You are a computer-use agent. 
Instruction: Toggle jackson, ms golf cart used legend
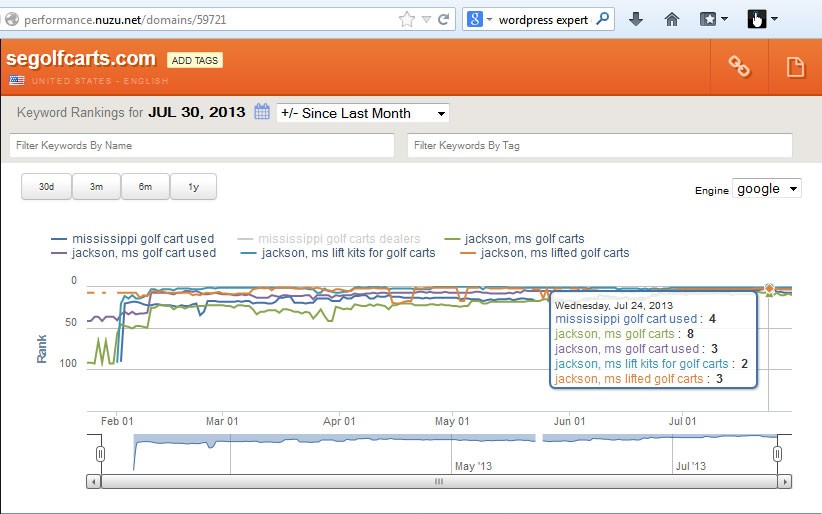(134, 253)
